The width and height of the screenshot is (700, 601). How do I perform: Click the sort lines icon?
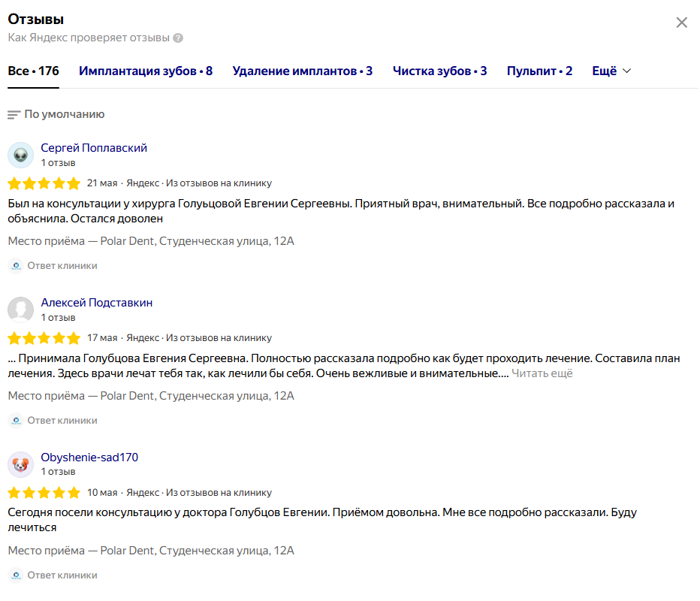tap(14, 115)
